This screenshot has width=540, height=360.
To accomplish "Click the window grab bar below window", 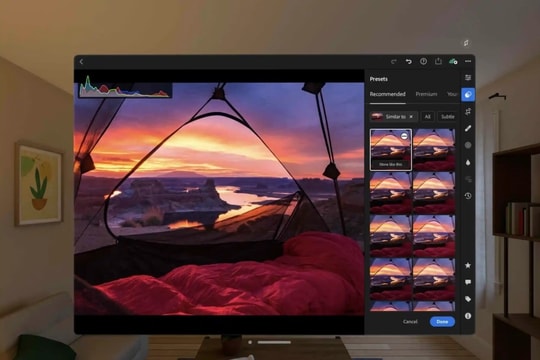I will click(x=274, y=342).
